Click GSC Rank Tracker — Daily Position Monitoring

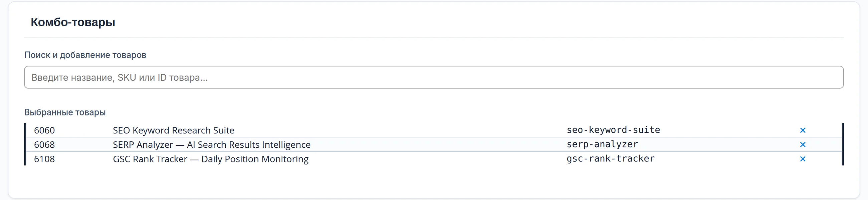(x=211, y=159)
